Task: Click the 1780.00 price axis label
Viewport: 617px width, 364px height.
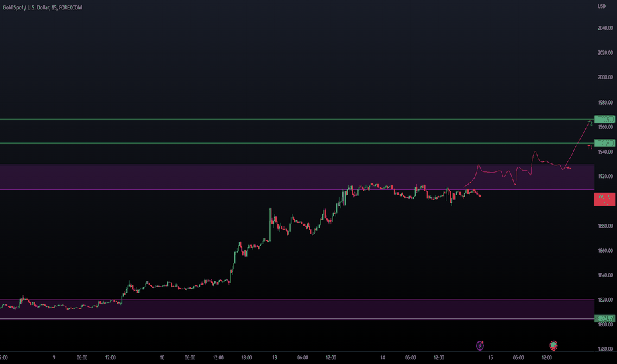Action: pos(605,349)
